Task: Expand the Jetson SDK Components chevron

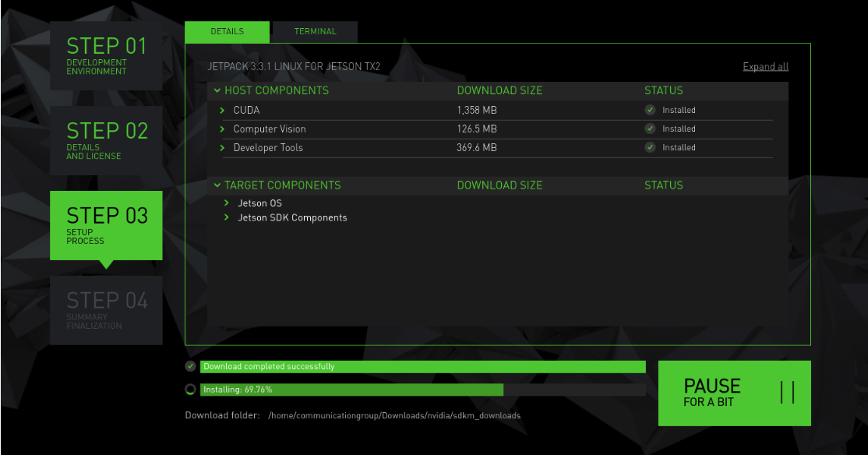Action: click(227, 217)
